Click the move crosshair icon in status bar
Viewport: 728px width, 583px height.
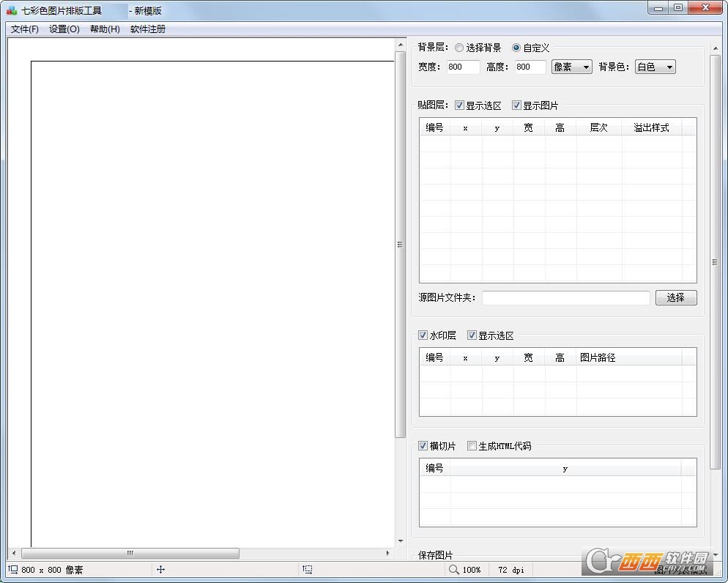(x=160, y=569)
